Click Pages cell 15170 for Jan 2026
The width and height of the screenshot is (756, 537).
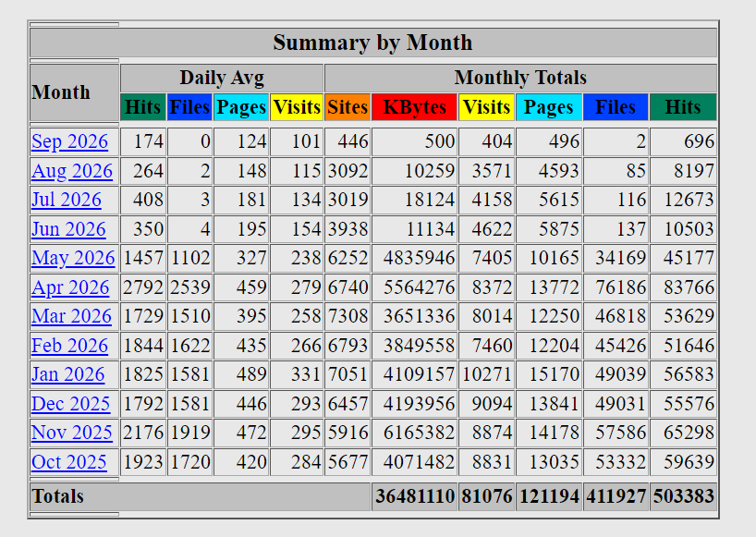pyautogui.click(x=549, y=374)
